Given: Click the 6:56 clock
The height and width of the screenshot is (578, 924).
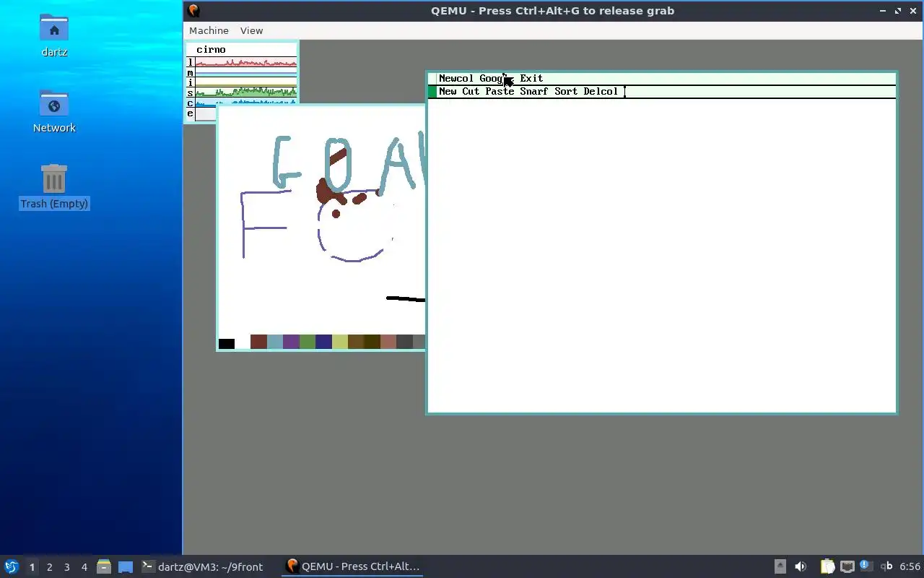Looking at the screenshot, I should (x=910, y=566).
